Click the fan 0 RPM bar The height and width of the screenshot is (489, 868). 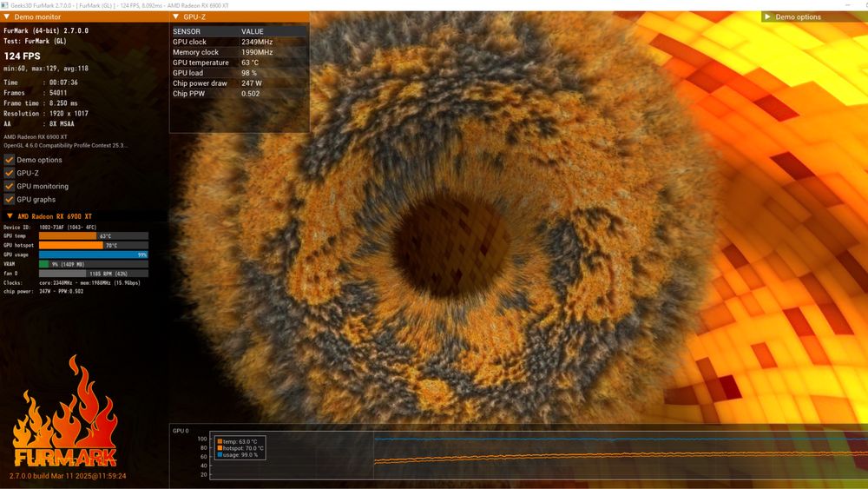click(94, 274)
